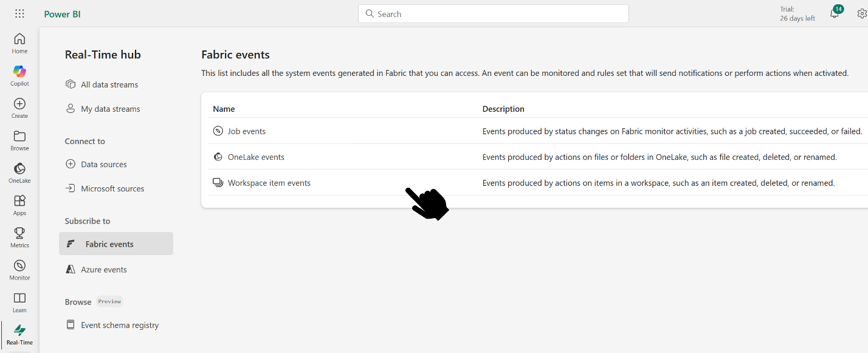Click the top Search box
Screen dimensions: 868x353
click(x=493, y=14)
